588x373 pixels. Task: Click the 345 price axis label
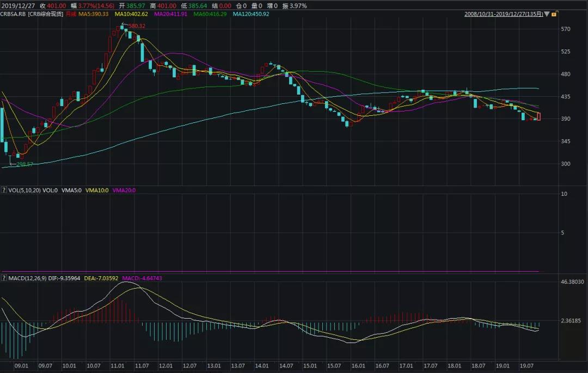coord(566,141)
